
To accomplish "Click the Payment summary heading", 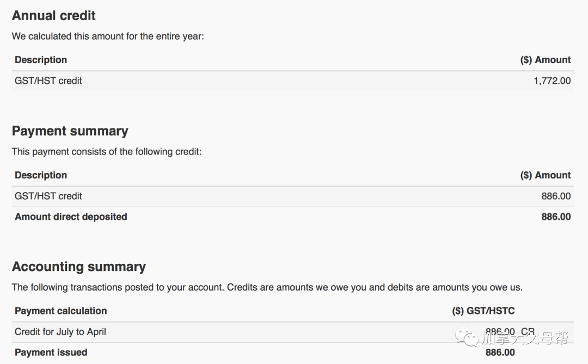I will point(70,131).
